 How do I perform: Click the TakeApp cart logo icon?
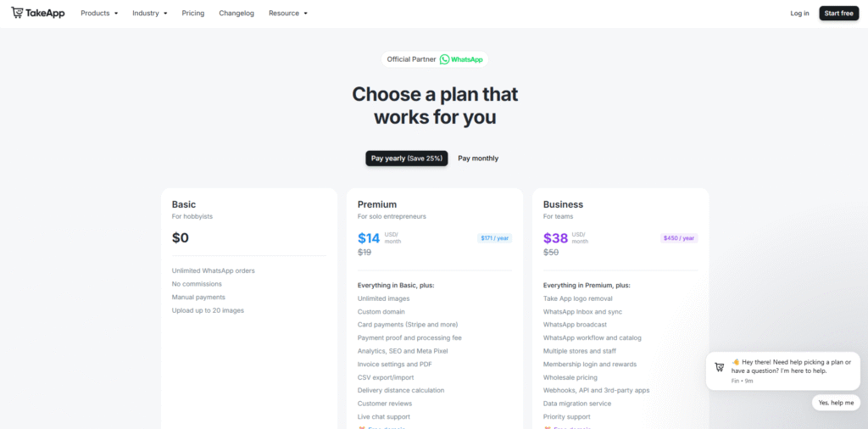pos(17,13)
